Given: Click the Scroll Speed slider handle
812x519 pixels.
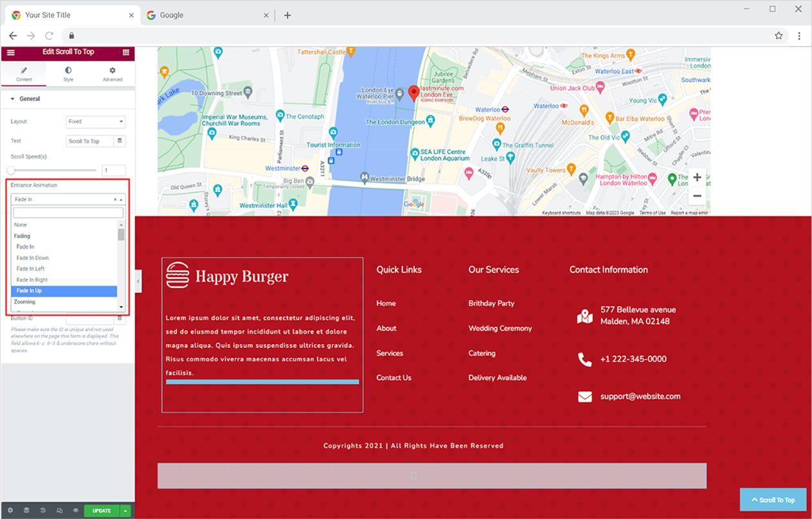Looking at the screenshot, I should pos(11,170).
